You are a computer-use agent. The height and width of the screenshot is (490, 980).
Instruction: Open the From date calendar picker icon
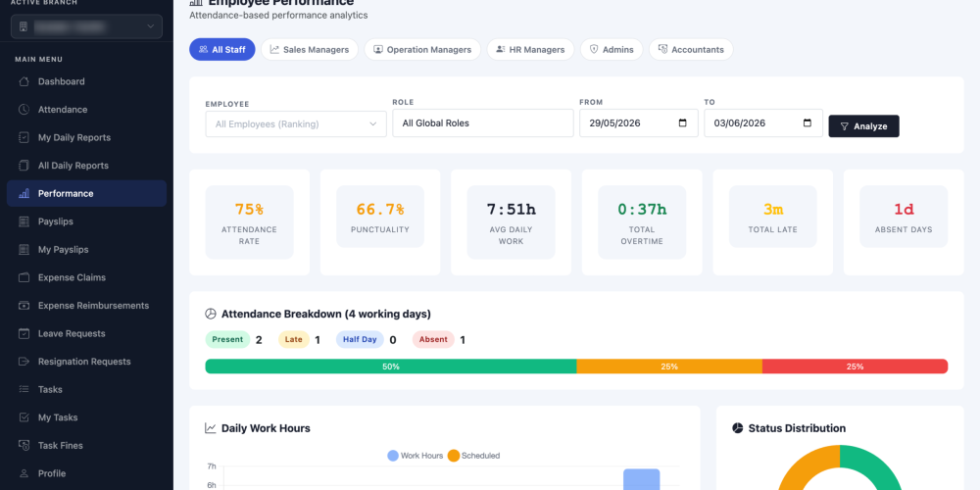click(x=682, y=123)
